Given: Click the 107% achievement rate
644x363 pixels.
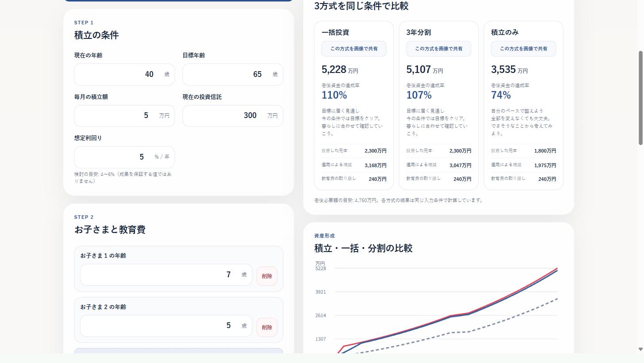Looking at the screenshot, I should tap(419, 95).
